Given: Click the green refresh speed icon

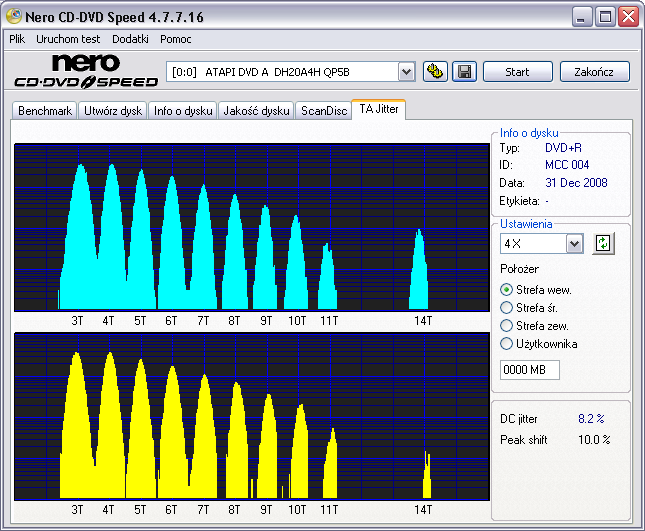Looking at the screenshot, I should [603, 243].
